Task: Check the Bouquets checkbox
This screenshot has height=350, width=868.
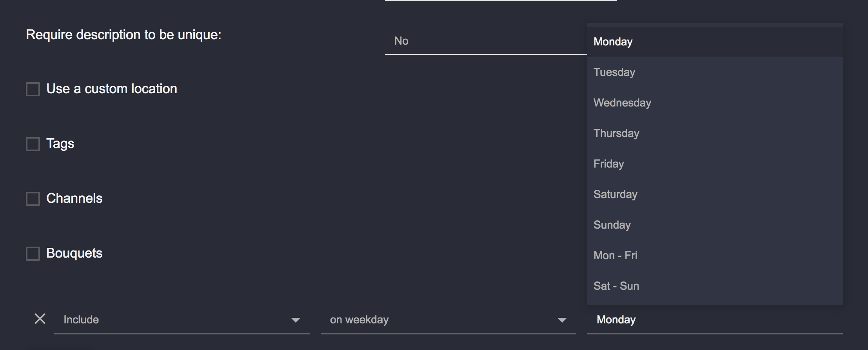Action: tap(33, 254)
